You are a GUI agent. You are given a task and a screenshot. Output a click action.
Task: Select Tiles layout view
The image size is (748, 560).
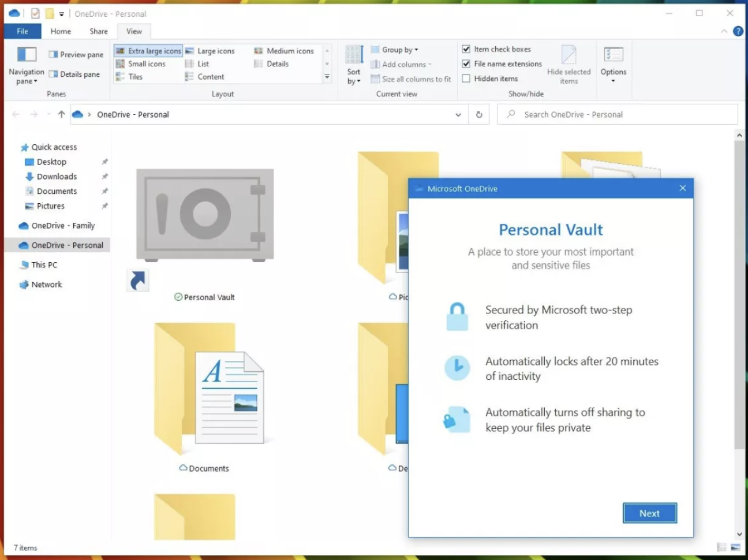click(x=129, y=76)
